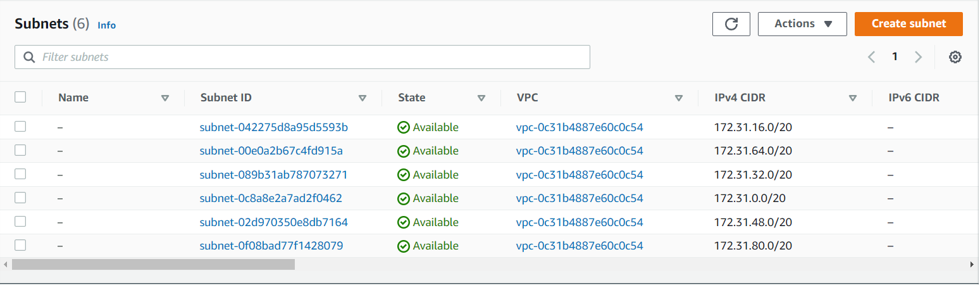Click the Create subnet button
980x285 pixels.
click(909, 24)
